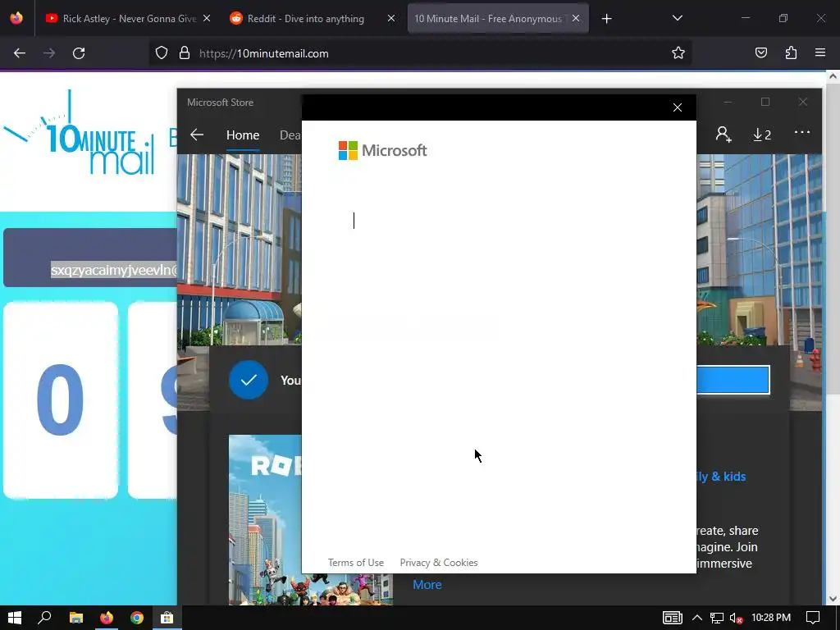Viewport: 840px width, 630px height.
Task: Open the 10:28 PM clock
Action: [771, 618]
